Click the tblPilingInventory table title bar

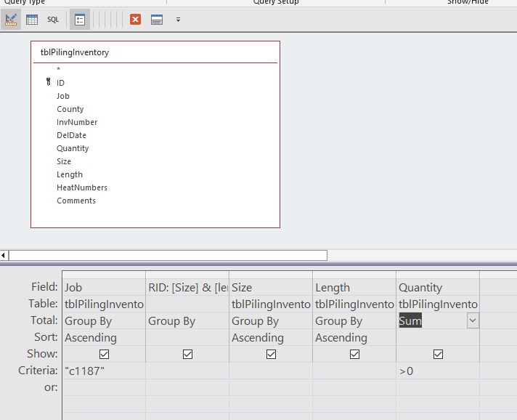155,52
